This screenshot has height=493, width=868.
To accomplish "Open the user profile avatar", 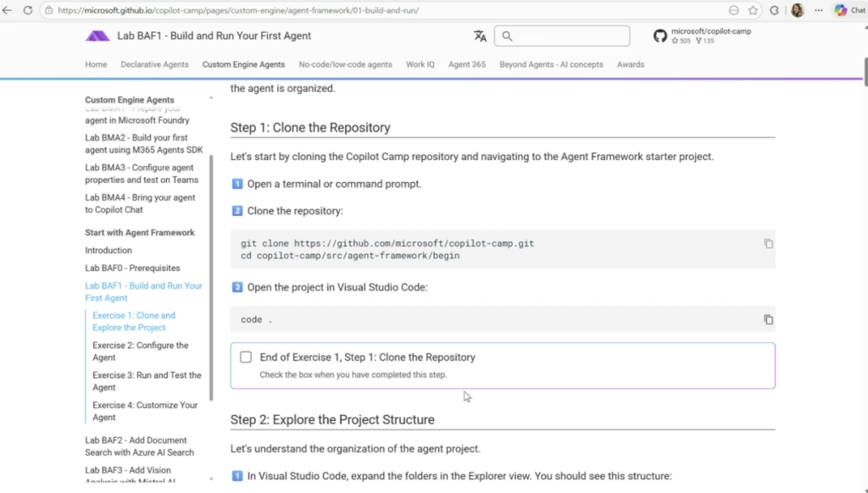I will (x=798, y=10).
